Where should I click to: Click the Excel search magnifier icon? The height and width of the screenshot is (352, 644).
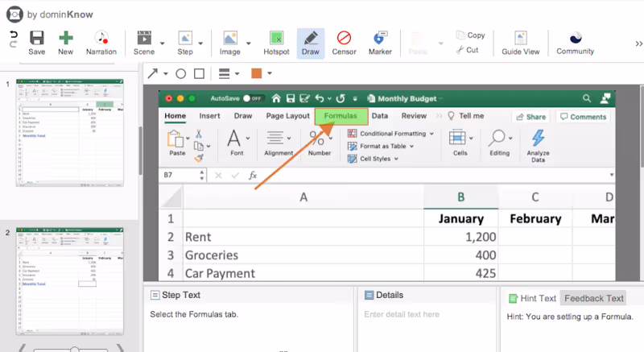pyautogui.click(x=587, y=98)
